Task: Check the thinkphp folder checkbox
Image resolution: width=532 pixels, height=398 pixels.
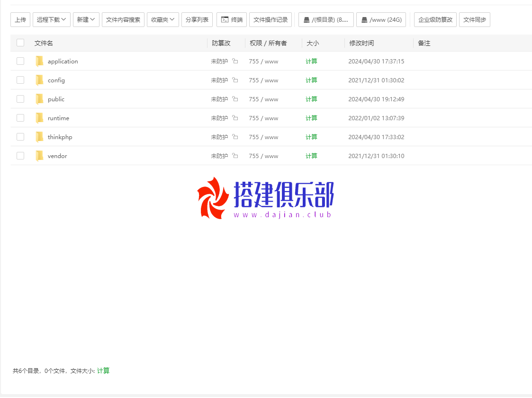Action: 20,137
